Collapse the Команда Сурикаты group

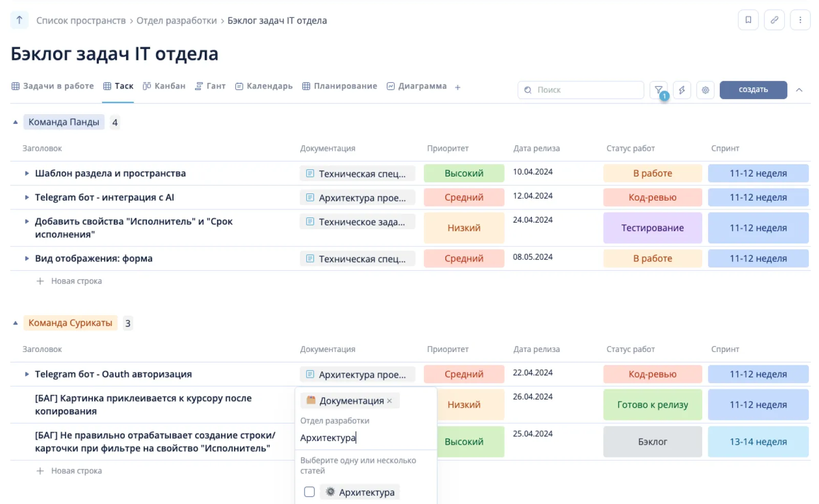pyautogui.click(x=15, y=323)
